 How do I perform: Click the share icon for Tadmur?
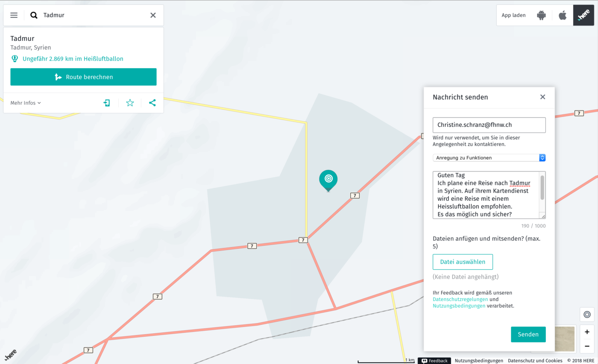pos(152,103)
